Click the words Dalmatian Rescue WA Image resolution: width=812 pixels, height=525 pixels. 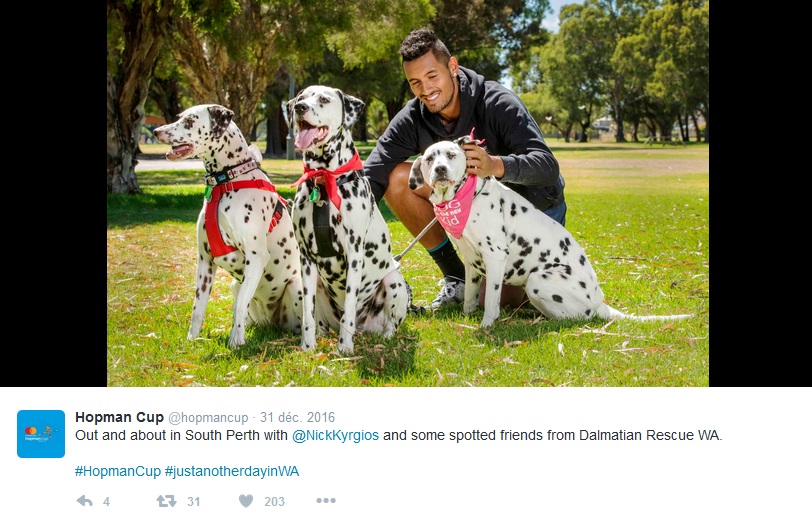click(650, 435)
